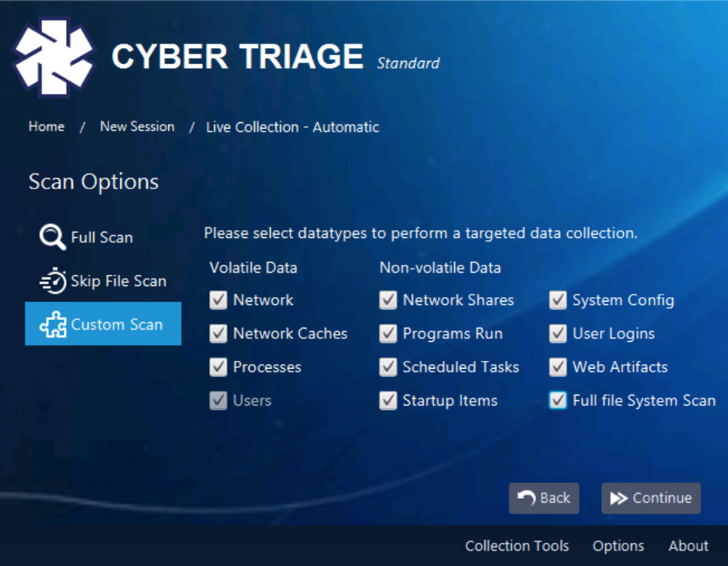Click the Back curved arrow icon
Screen dimensions: 728x566
click(526, 498)
